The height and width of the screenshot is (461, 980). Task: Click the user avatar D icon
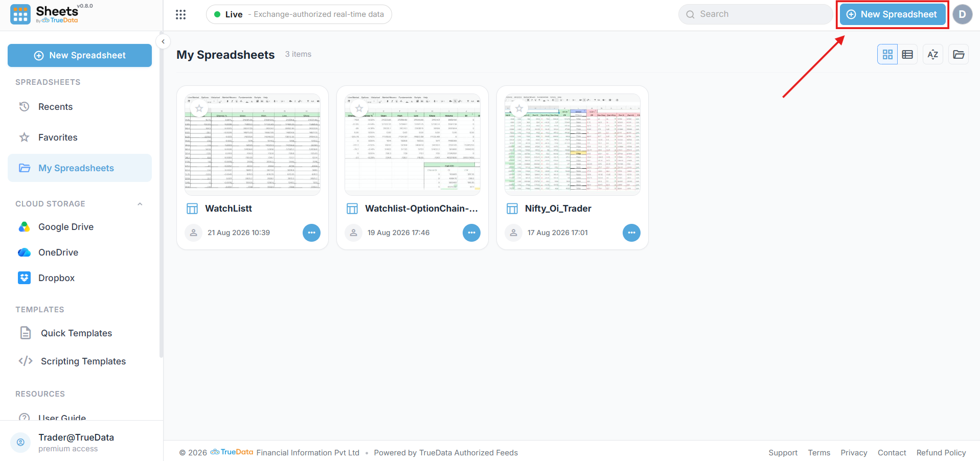(x=962, y=14)
